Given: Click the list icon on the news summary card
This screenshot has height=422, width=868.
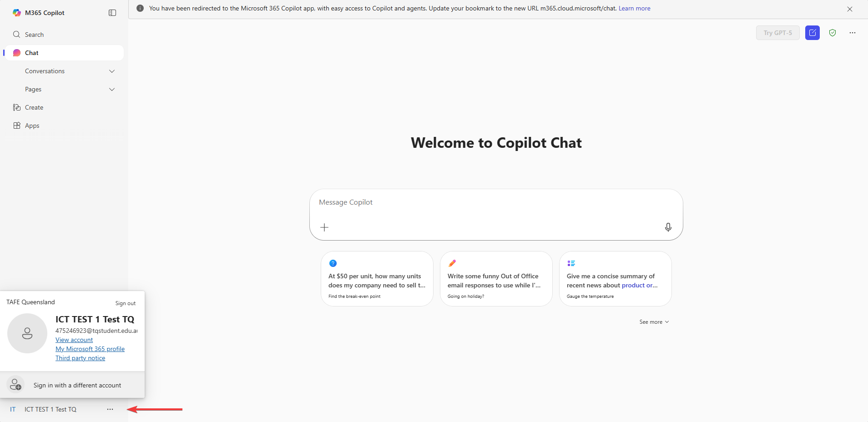Looking at the screenshot, I should [x=571, y=263].
